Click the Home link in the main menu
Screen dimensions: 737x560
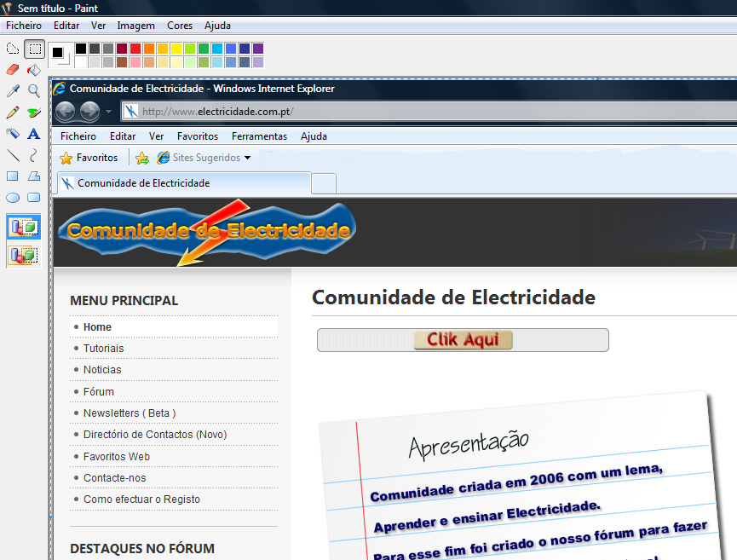tap(97, 326)
